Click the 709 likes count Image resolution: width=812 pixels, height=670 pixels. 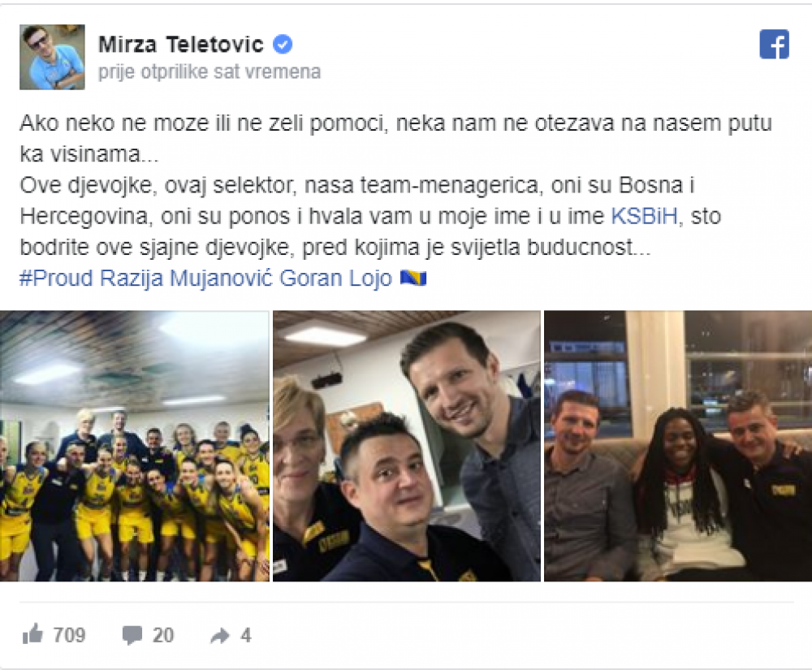69,635
